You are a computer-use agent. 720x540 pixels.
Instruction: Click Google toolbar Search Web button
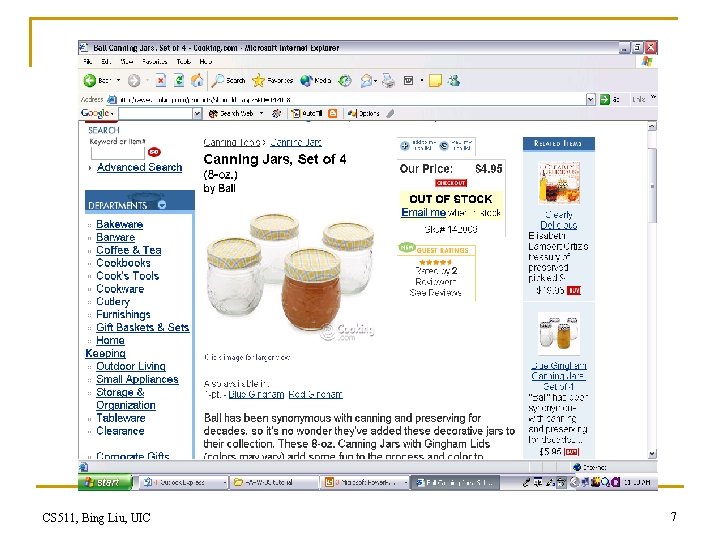point(232,113)
